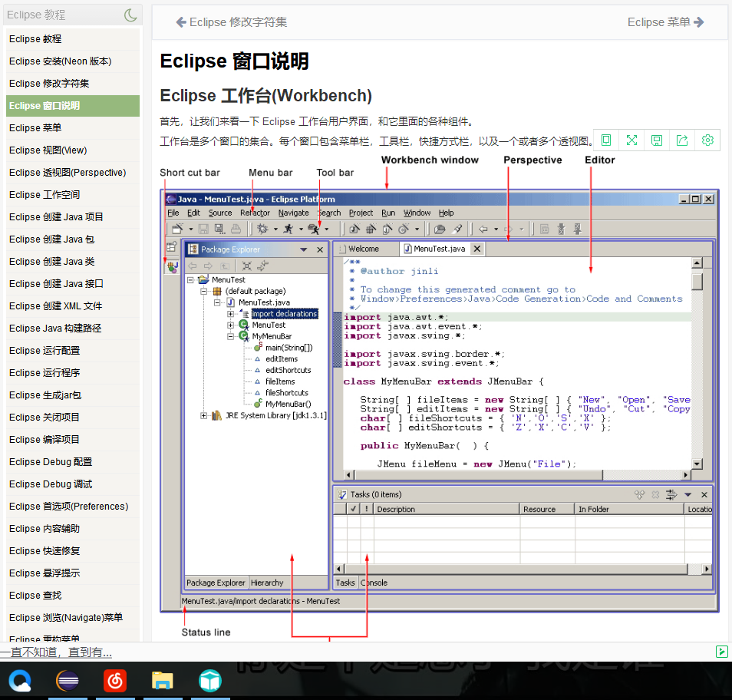This screenshot has height=700, width=732.
Task: Open Eclipse 创建 Java 项目 in sidebar
Action: point(73,216)
